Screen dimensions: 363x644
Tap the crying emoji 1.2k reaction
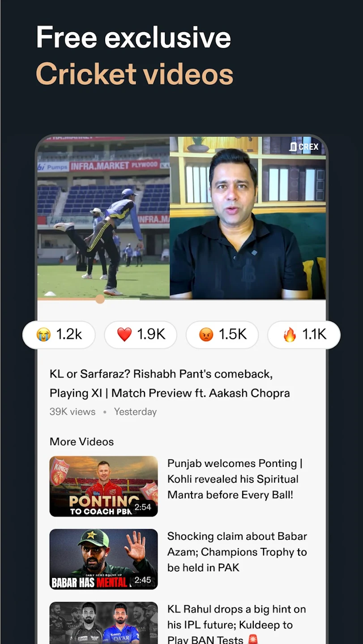[x=59, y=335]
